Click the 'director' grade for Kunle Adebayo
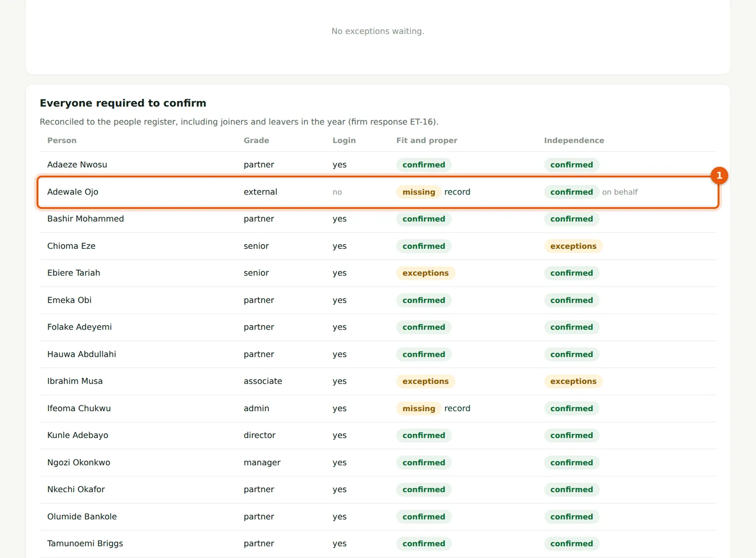The height and width of the screenshot is (558, 756). tap(259, 435)
